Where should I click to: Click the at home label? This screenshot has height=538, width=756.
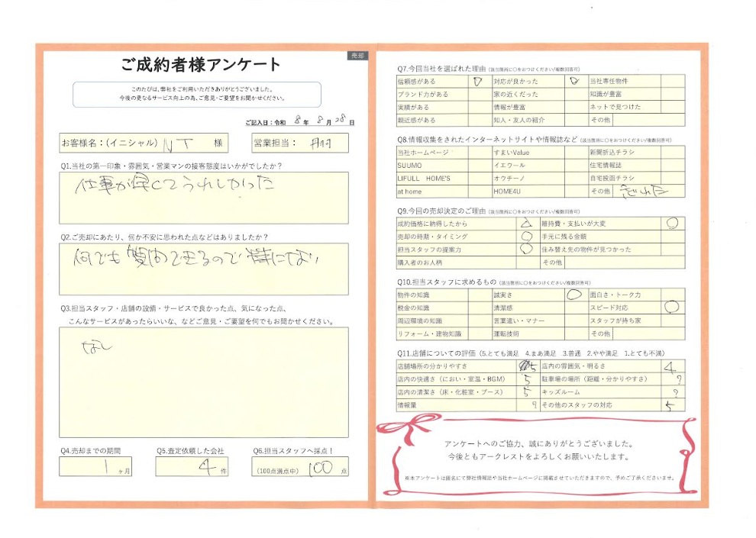coord(409,192)
